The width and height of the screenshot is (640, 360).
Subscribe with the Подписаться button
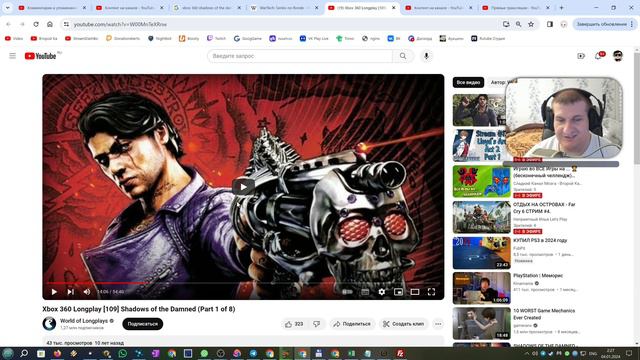(x=142, y=324)
